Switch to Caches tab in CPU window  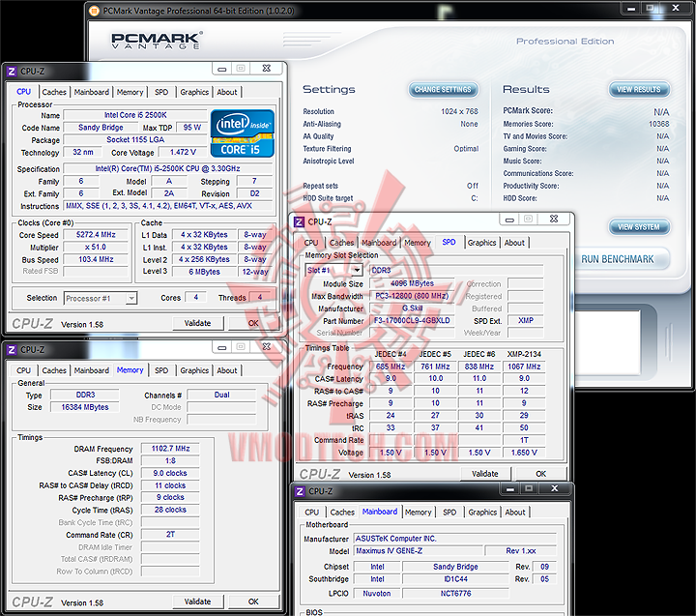click(54, 92)
